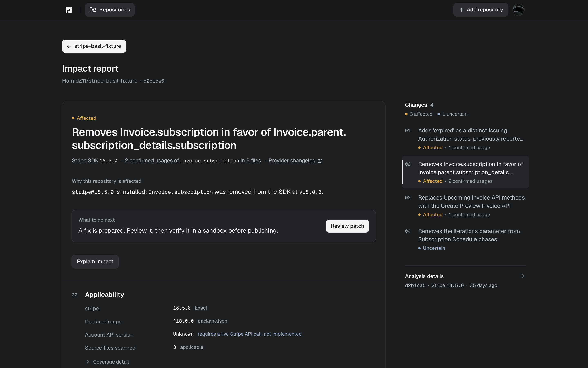The height and width of the screenshot is (368, 588).
Task: Click the Review patch button
Action: pos(347,226)
